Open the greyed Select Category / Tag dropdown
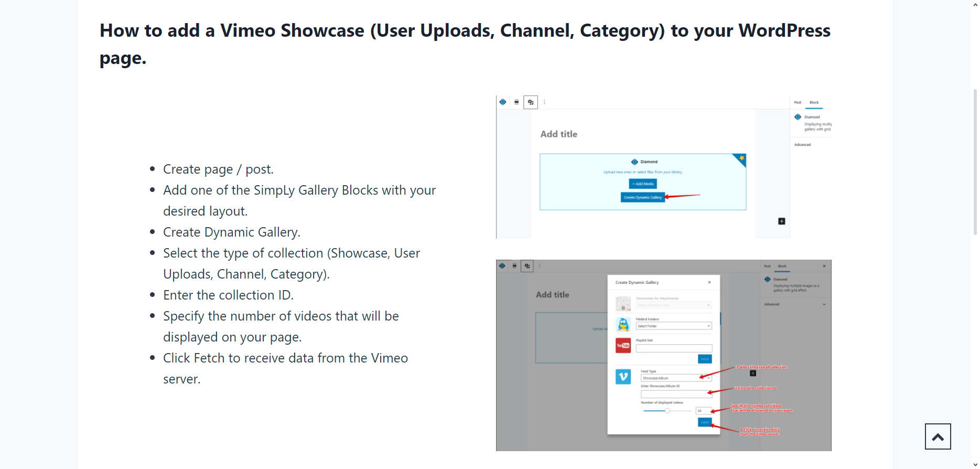The width and height of the screenshot is (980, 469). [674, 305]
